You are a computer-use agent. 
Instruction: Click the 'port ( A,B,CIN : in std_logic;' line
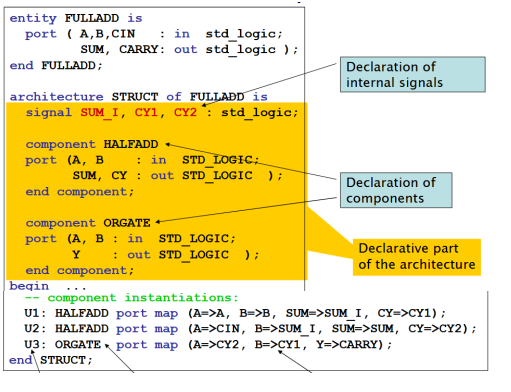(x=154, y=34)
